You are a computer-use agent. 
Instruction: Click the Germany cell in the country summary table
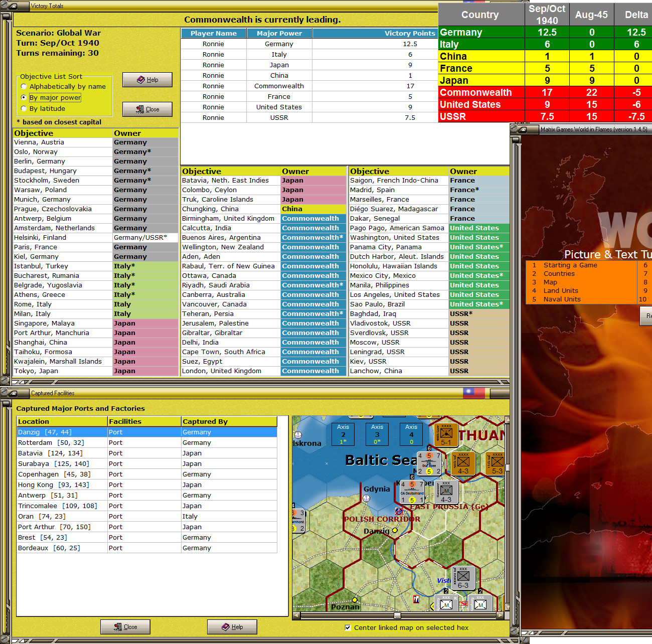[x=481, y=32]
